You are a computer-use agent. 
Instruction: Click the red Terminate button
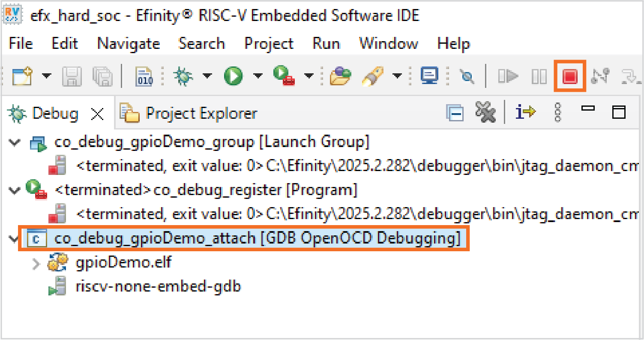[569, 76]
